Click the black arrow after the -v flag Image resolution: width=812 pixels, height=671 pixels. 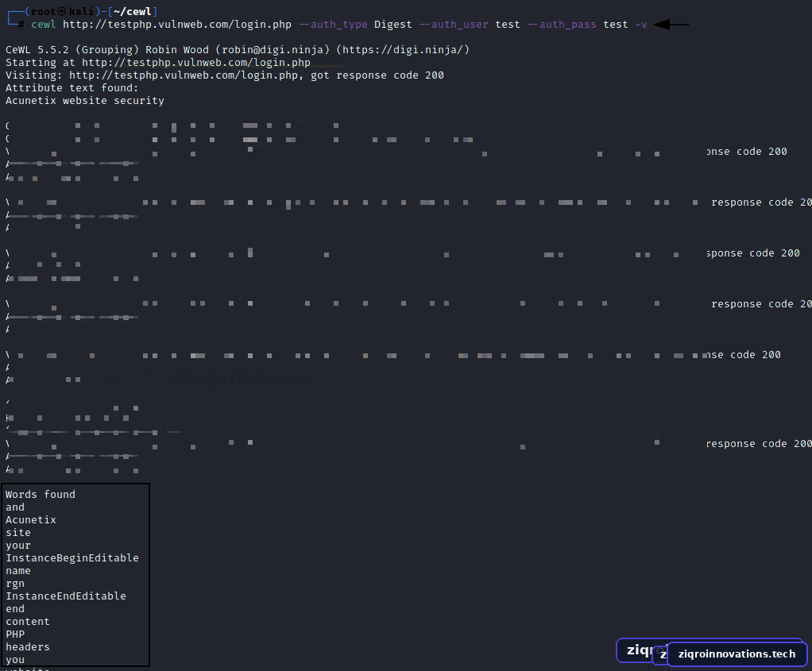point(671,25)
